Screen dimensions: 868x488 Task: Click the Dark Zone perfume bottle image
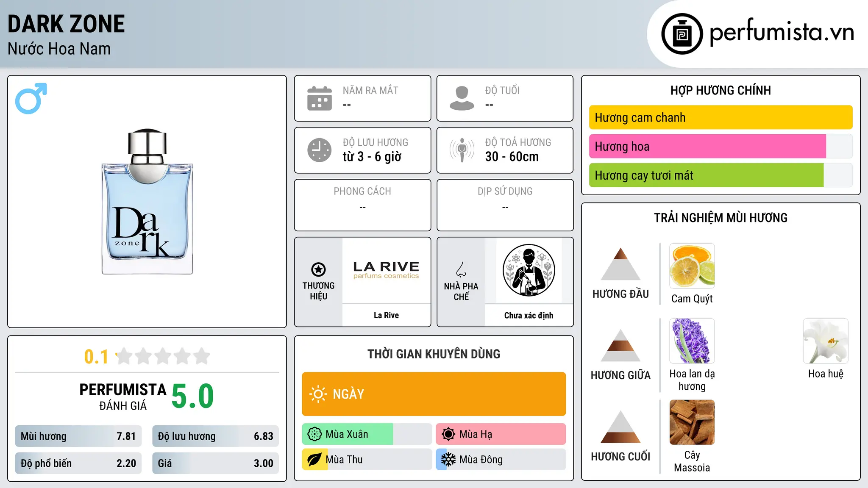tap(147, 201)
